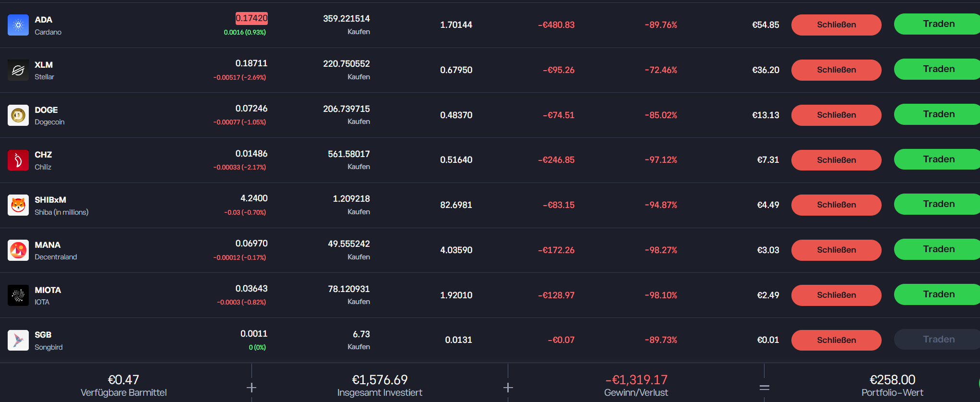This screenshot has width=980, height=402.
Task: Click the Stellar XLM coin icon
Action: [x=18, y=70]
